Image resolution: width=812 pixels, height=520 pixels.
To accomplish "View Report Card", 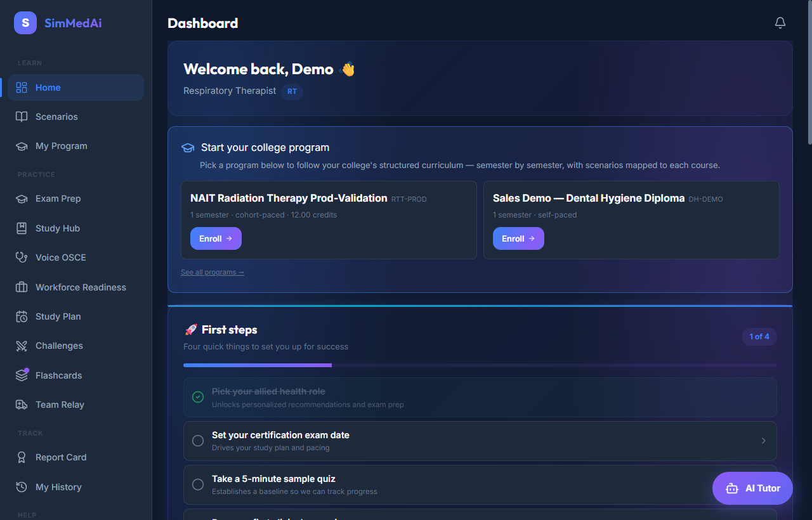I will tap(76, 457).
